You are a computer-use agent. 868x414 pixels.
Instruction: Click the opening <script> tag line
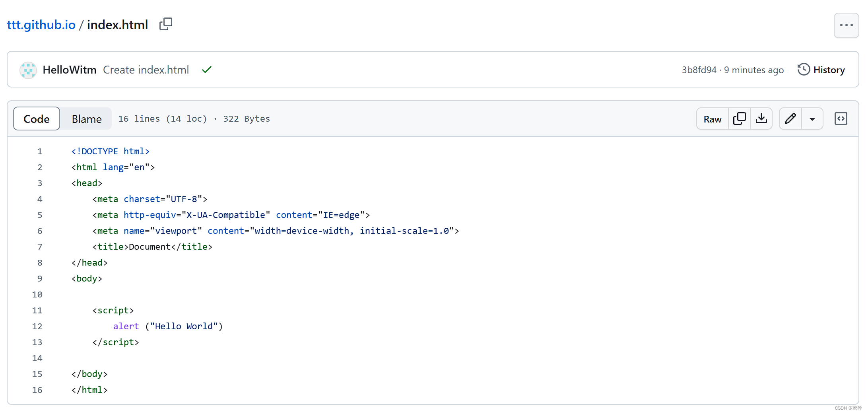[113, 310]
